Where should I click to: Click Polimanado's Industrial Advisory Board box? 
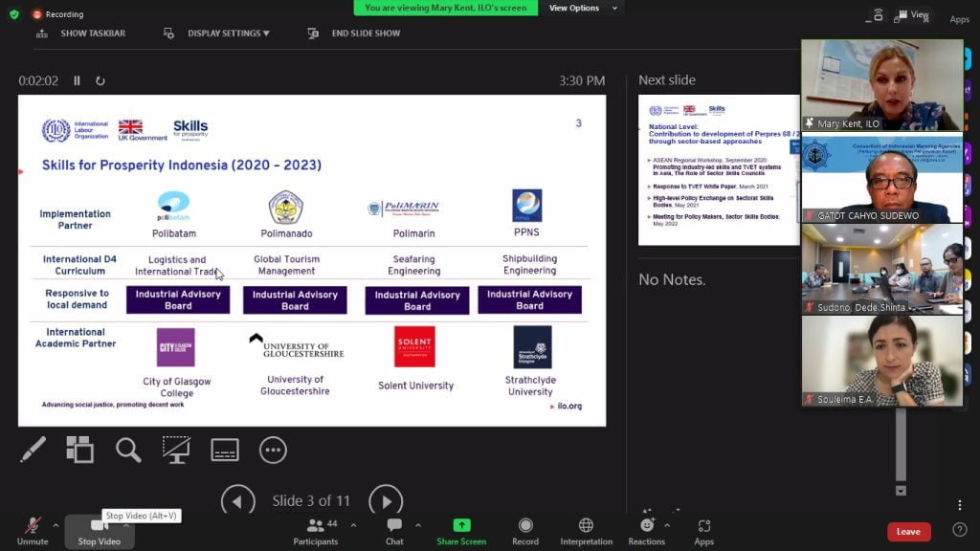point(295,299)
